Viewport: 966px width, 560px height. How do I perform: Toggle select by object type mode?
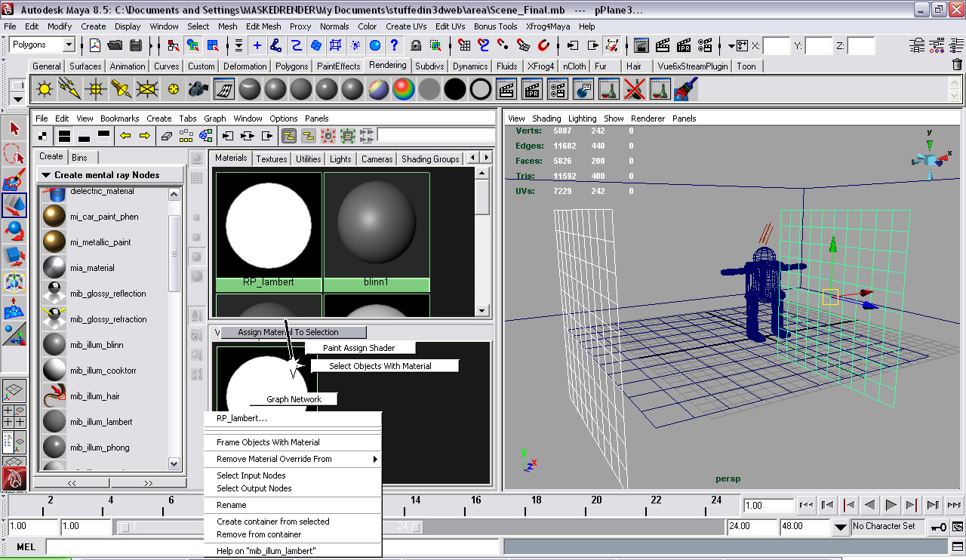pos(192,45)
